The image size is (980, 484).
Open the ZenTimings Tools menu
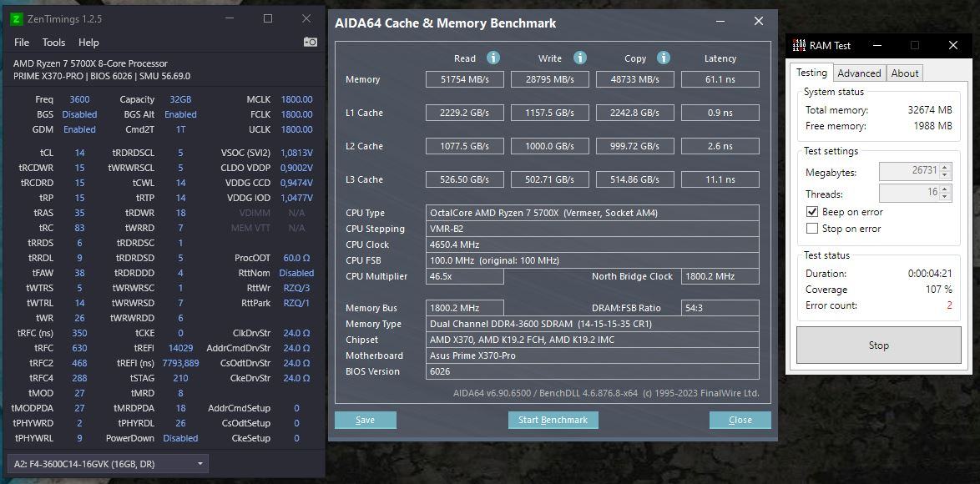click(53, 43)
